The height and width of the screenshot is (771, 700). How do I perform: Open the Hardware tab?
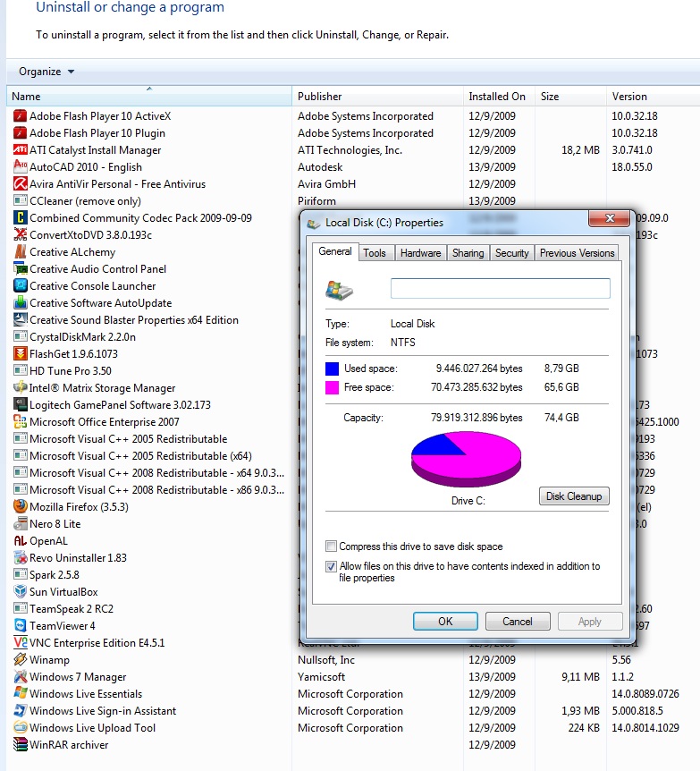coord(421,253)
